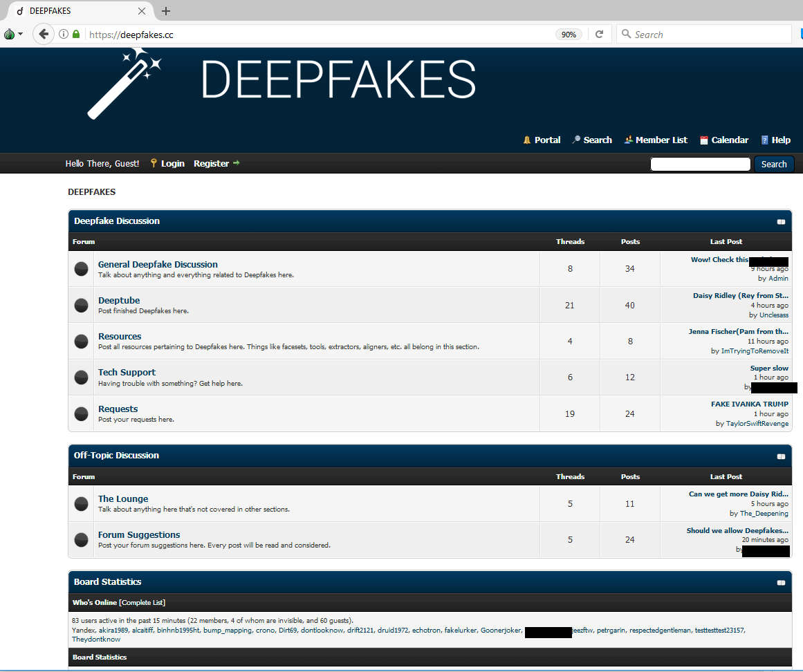
Task: Click the 90% zoom level indicator
Action: (x=569, y=35)
